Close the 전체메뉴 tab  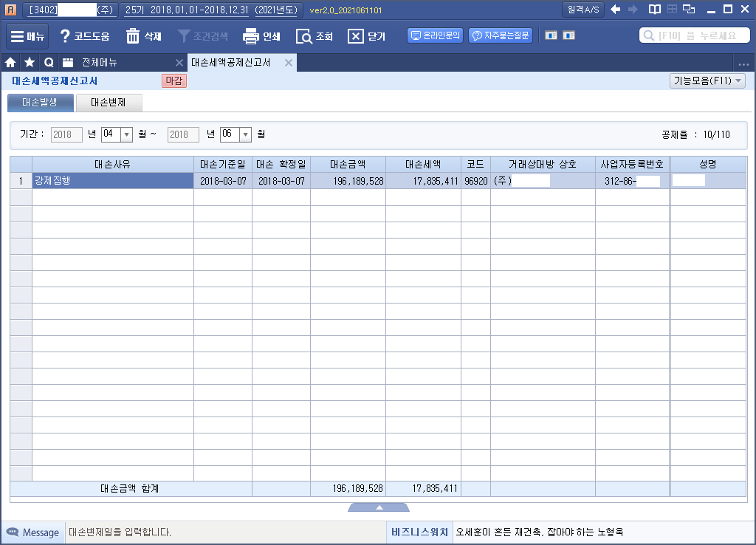(x=179, y=63)
